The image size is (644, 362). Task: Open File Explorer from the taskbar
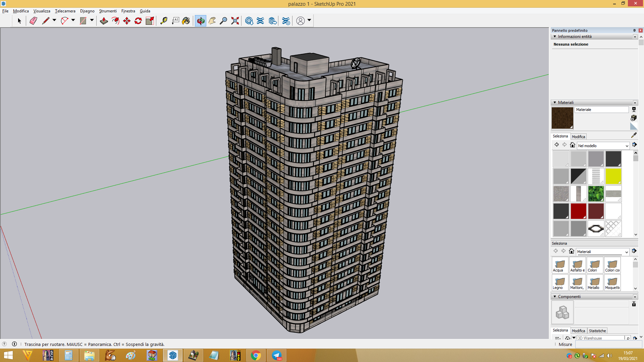(89, 355)
